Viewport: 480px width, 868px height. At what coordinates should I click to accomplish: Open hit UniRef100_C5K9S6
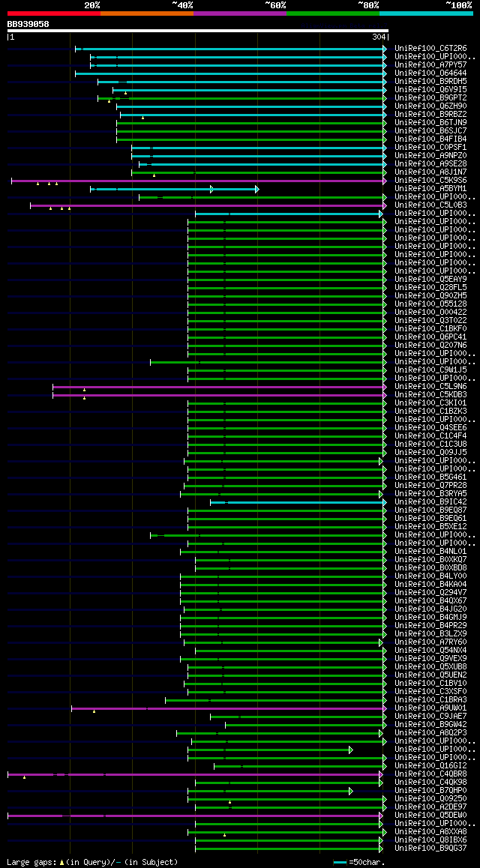pos(430,181)
